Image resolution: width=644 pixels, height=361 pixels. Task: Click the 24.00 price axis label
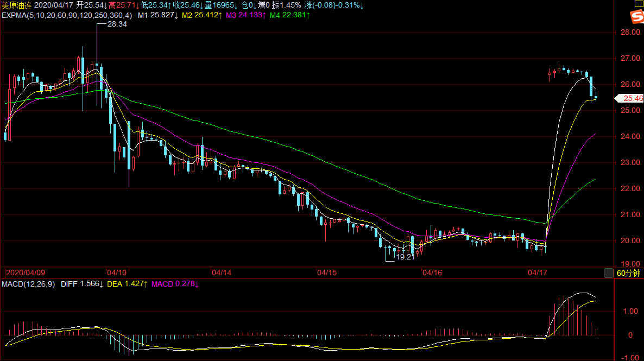click(630, 136)
